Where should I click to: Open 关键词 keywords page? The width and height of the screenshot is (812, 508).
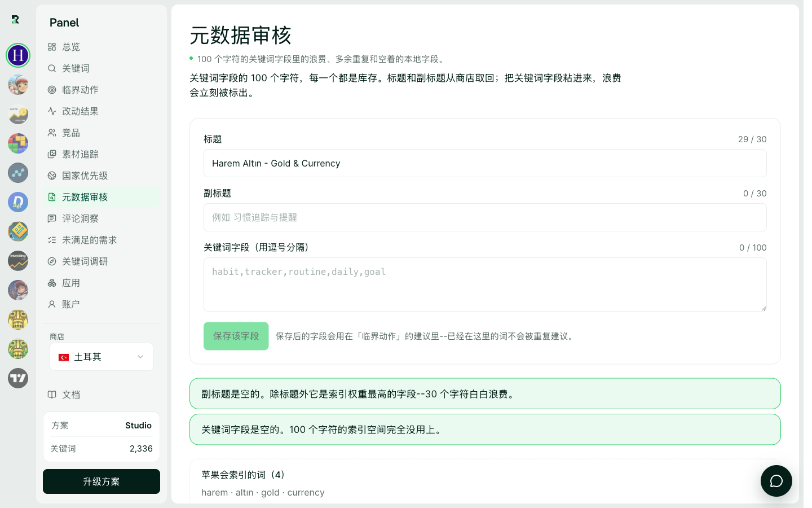pos(101,68)
